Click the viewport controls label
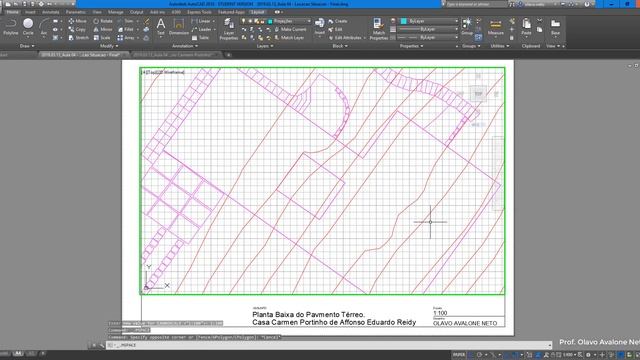 163,72
